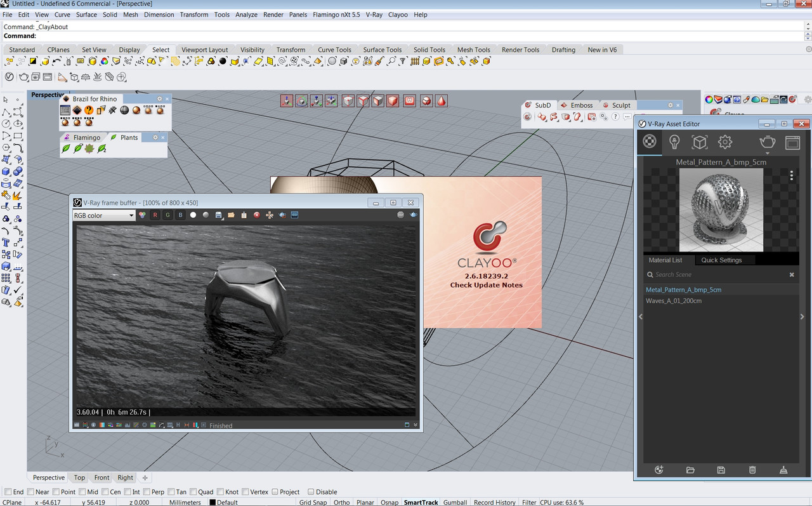Open the Geometry category in Asset Editor
Viewport: 812px width, 506px height.
point(699,142)
